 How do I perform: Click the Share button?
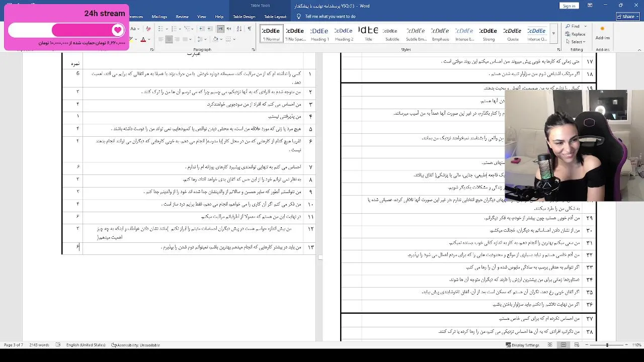click(x=628, y=17)
